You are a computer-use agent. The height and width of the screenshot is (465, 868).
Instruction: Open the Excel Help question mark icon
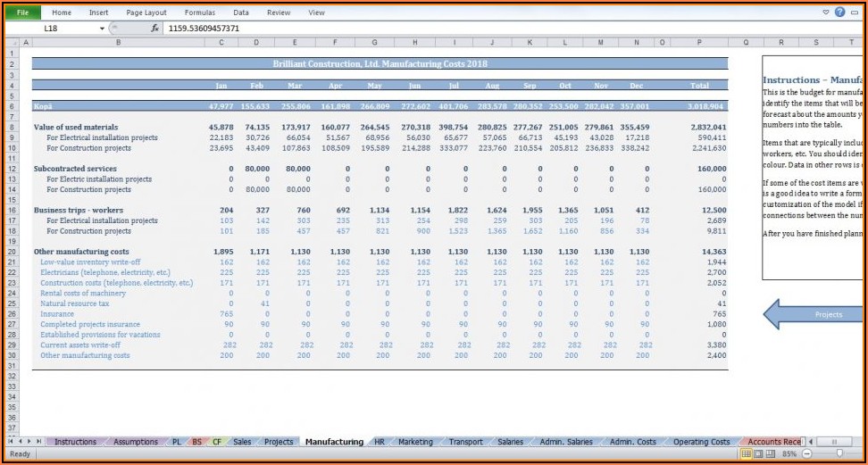(839, 12)
